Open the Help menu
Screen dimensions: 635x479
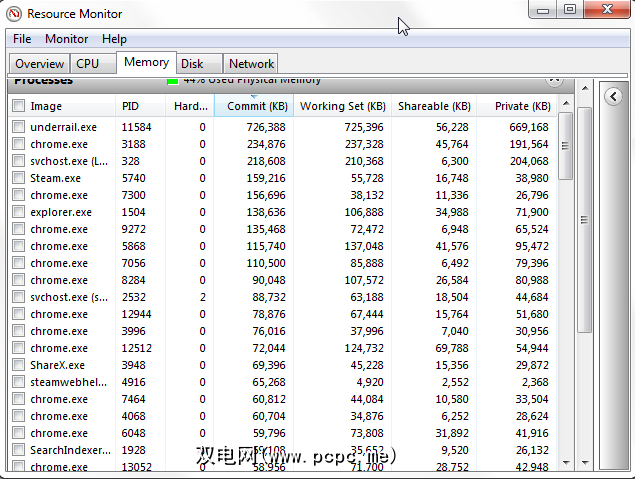(x=114, y=39)
